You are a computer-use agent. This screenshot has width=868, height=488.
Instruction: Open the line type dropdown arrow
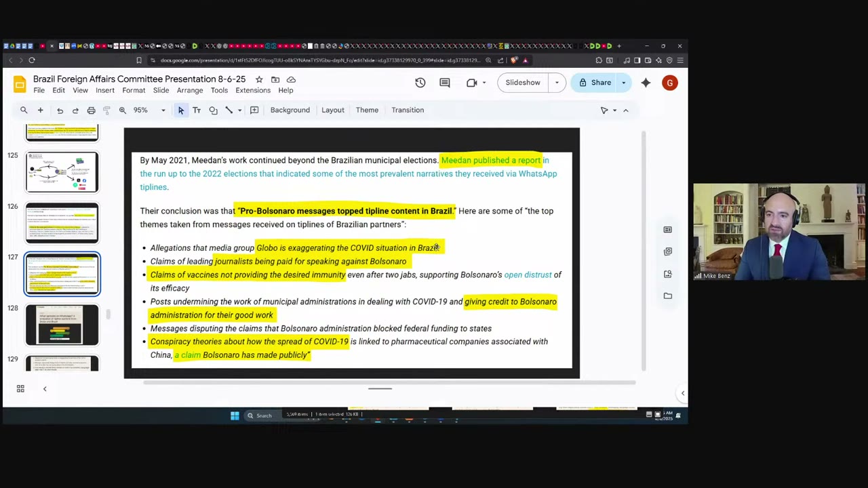[239, 110]
